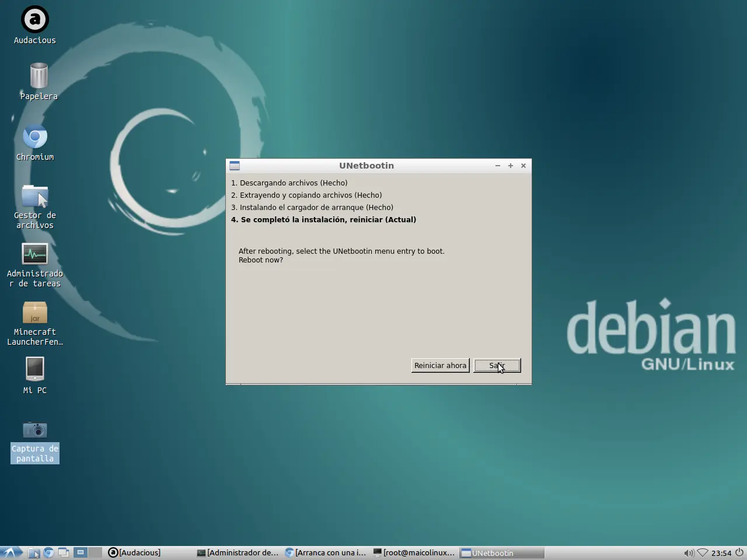Open the Mi PC desktop icon

click(x=35, y=376)
